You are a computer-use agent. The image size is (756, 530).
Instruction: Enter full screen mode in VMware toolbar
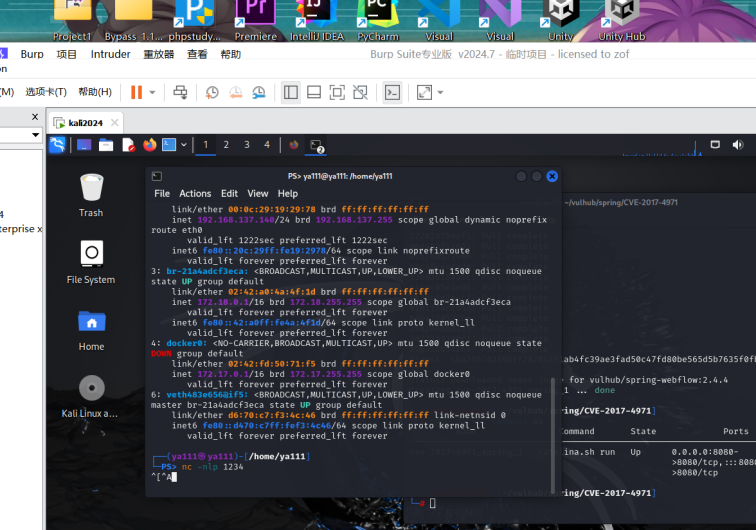pos(337,92)
